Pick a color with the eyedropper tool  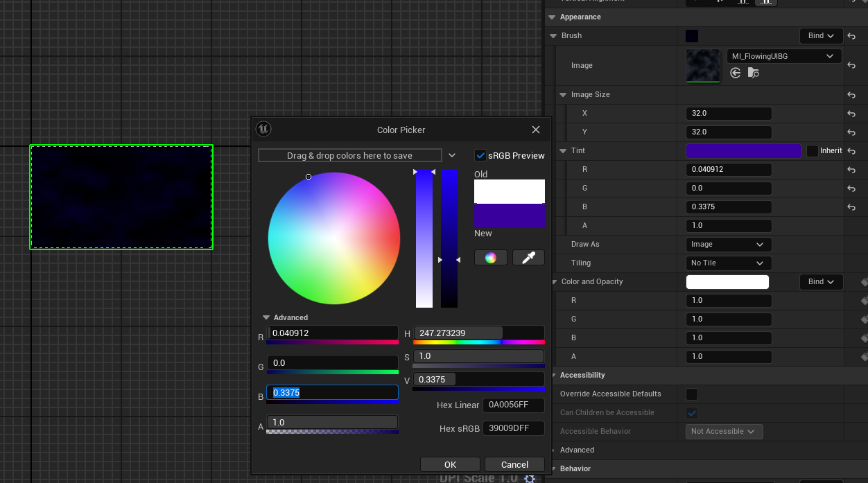point(528,258)
